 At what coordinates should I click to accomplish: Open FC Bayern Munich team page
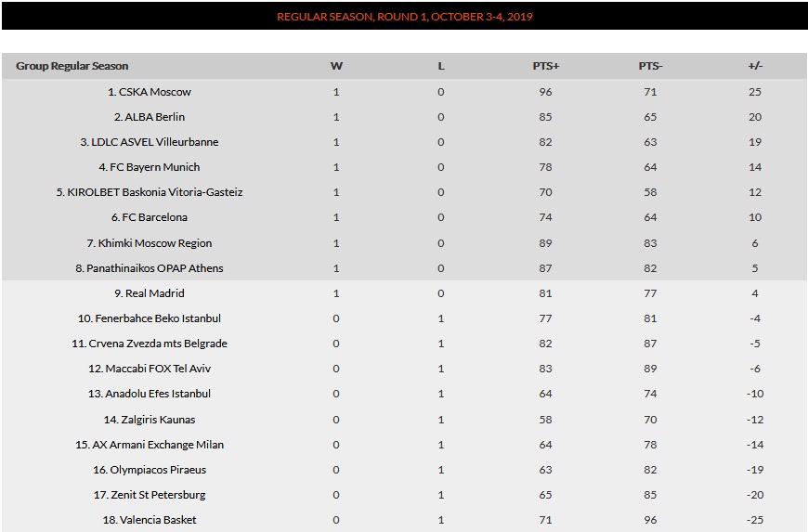pyautogui.click(x=150, y=167)
